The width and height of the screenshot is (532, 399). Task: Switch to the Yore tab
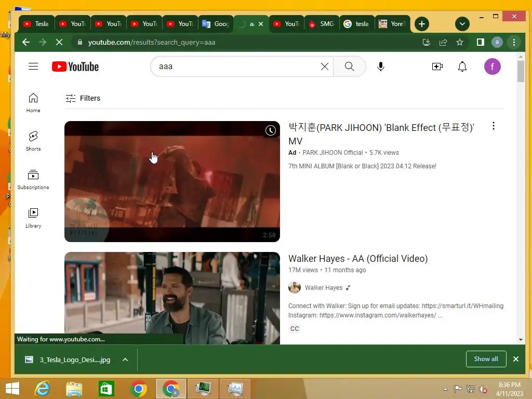393,24
